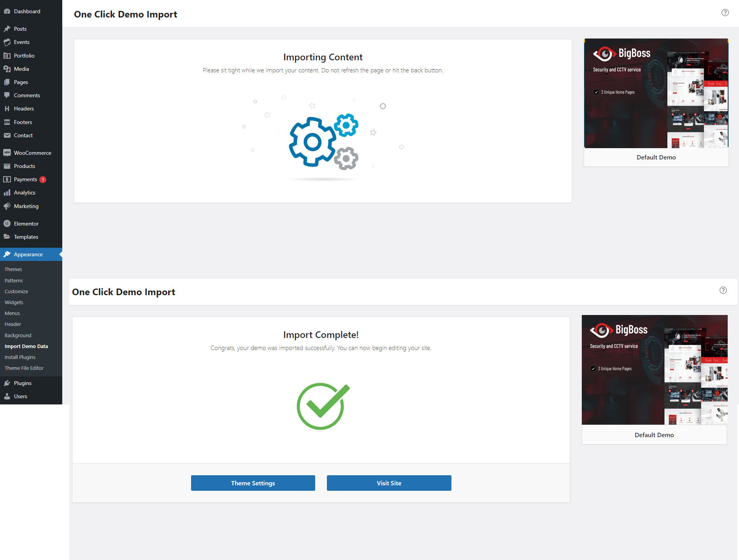
Task: Click the top BigBoss Default Demo thumbnail
Action: pos(656,93)
